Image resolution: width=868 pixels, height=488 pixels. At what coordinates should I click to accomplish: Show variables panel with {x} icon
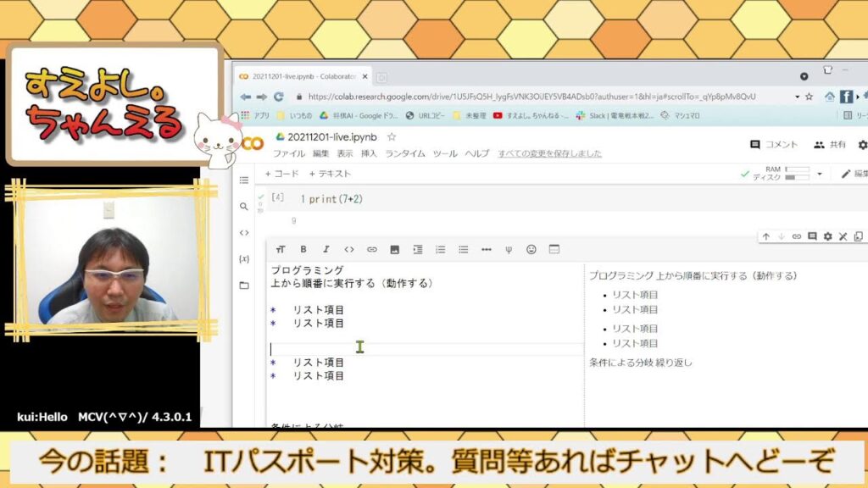coord(244,259)
